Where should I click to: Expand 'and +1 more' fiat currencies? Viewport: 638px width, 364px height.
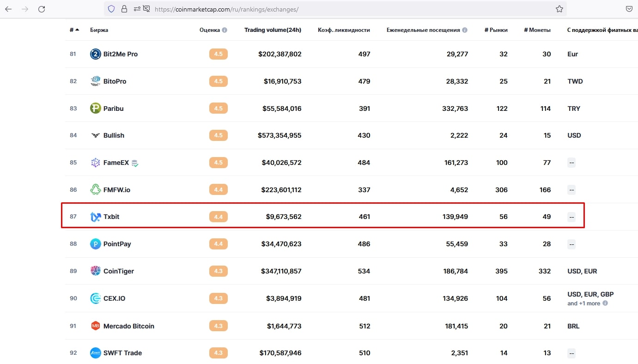tap(584, 303)
